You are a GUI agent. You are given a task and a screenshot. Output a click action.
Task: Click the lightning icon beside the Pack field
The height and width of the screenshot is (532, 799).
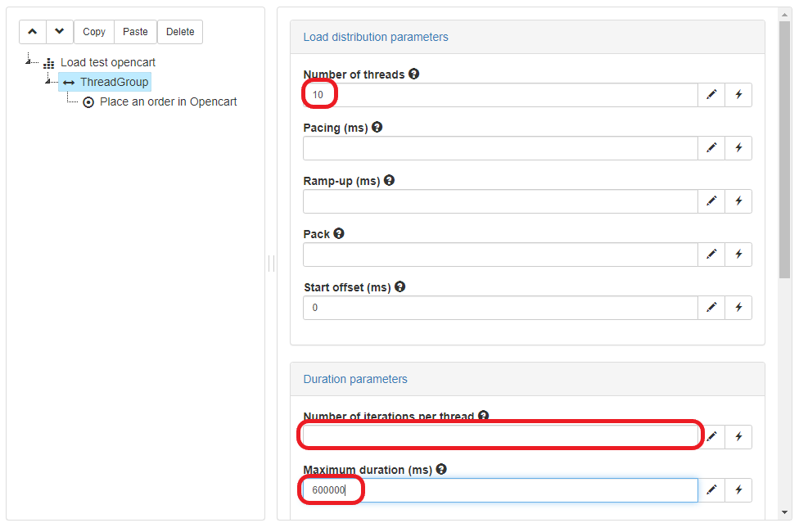coord(738,254)
